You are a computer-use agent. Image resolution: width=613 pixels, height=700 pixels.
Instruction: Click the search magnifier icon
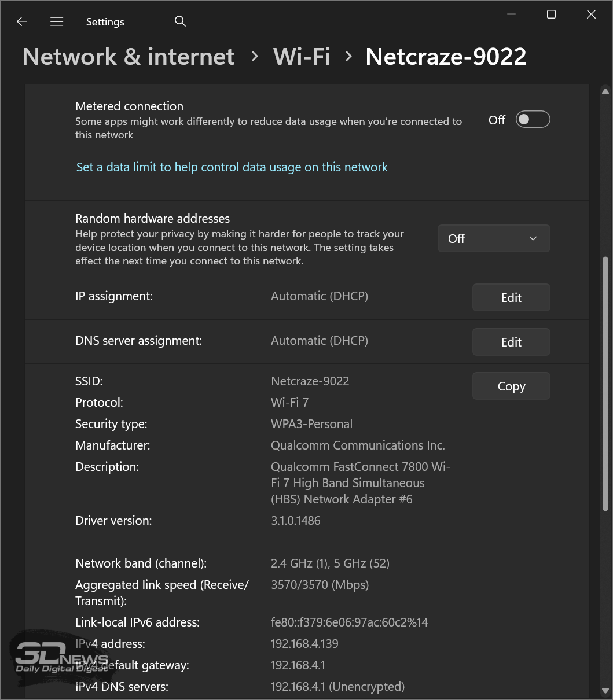click(x=180, y=21)
